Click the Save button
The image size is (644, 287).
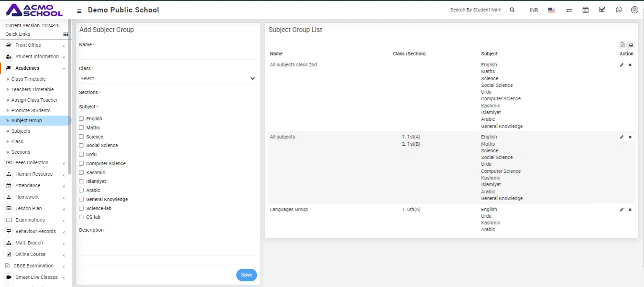point(246,275)
